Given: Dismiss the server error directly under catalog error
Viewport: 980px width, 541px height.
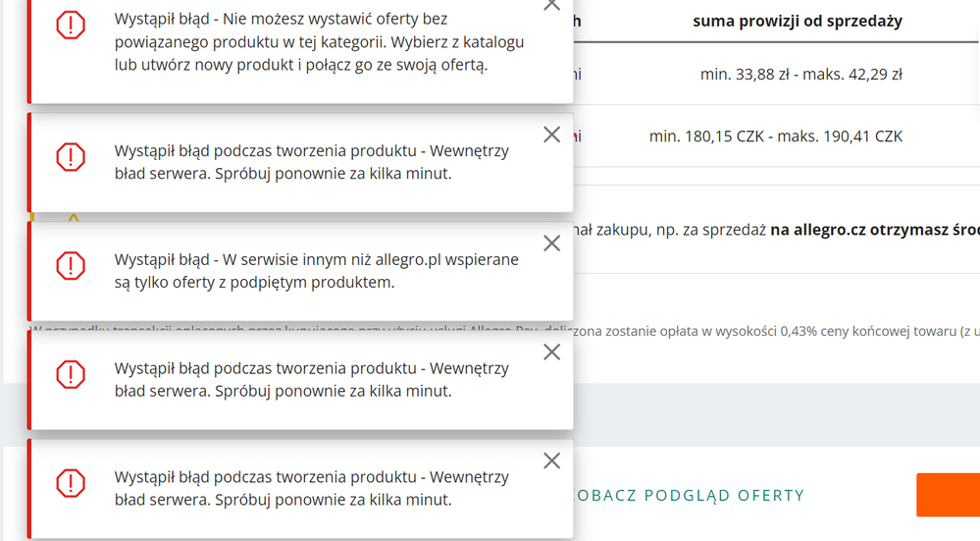Looking at the screenshot, I should pos(551,135).
